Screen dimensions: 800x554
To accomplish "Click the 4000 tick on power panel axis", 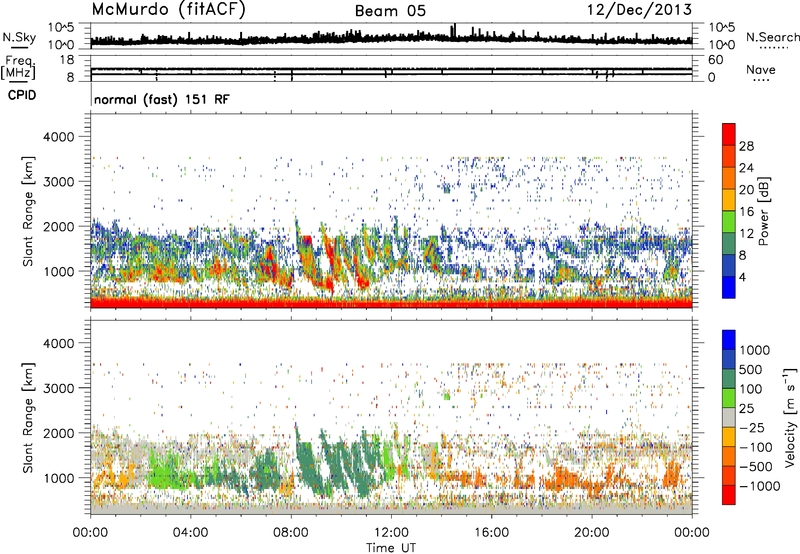I will pos(58,137).
